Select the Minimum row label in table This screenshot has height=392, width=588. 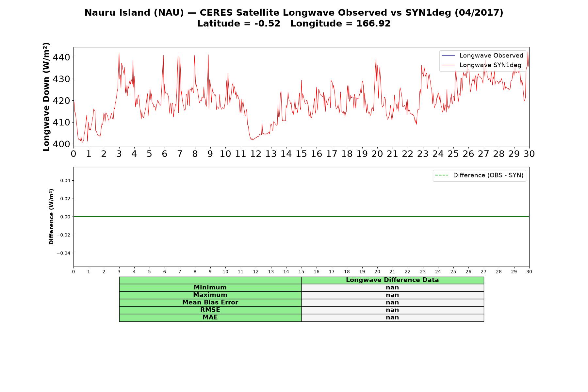(210, 287)
